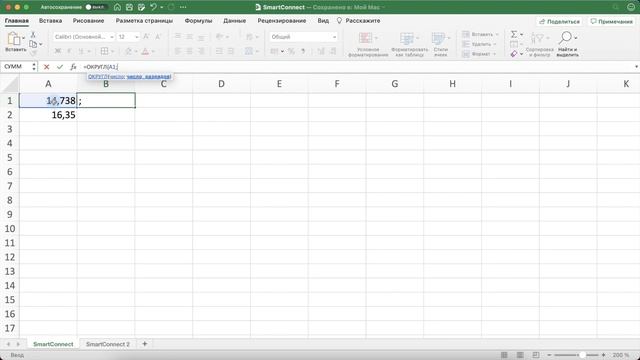Open the Рисование ribbon tab

pos(89,20)
